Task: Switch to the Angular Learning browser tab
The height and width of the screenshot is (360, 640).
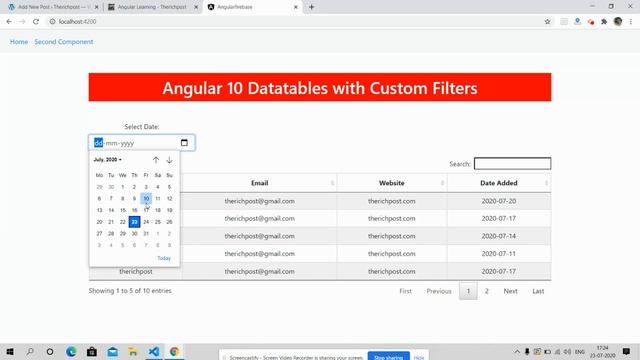Action: pos(152,7)
